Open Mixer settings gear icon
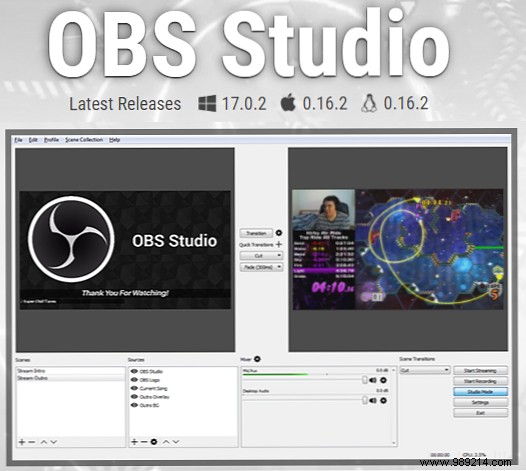This screenshot has width=526, height=471. (257, 359)
